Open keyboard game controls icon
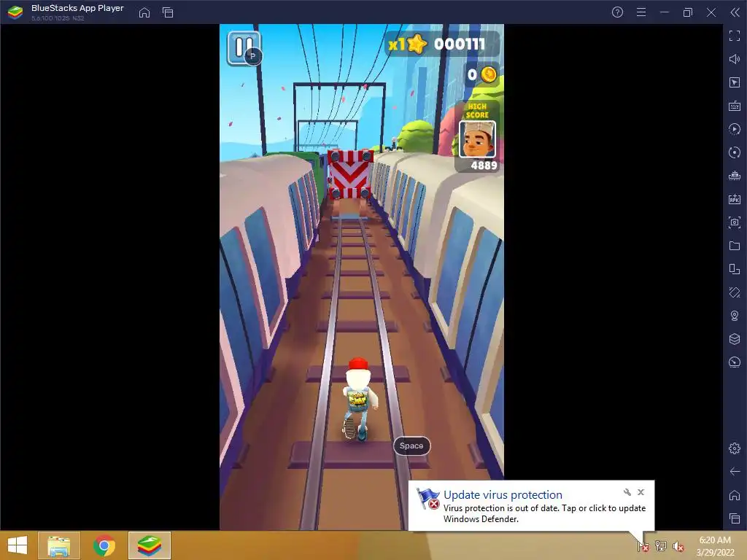Screen dimensions: 747x560 tap(735, 106)
